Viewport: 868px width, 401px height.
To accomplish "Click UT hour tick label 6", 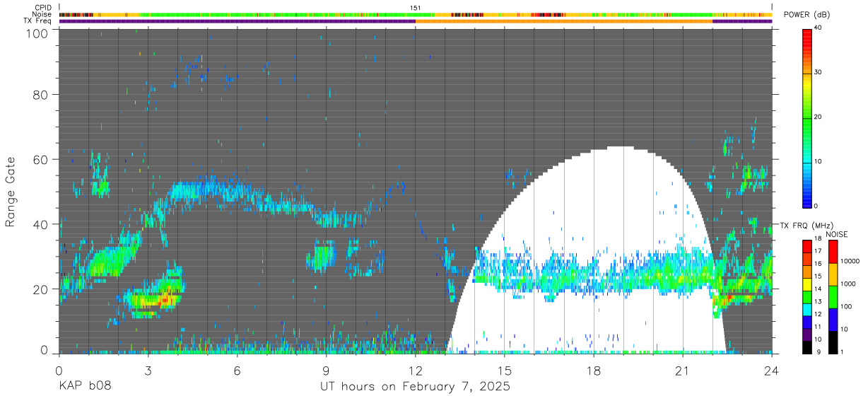I will click(237, 371).
